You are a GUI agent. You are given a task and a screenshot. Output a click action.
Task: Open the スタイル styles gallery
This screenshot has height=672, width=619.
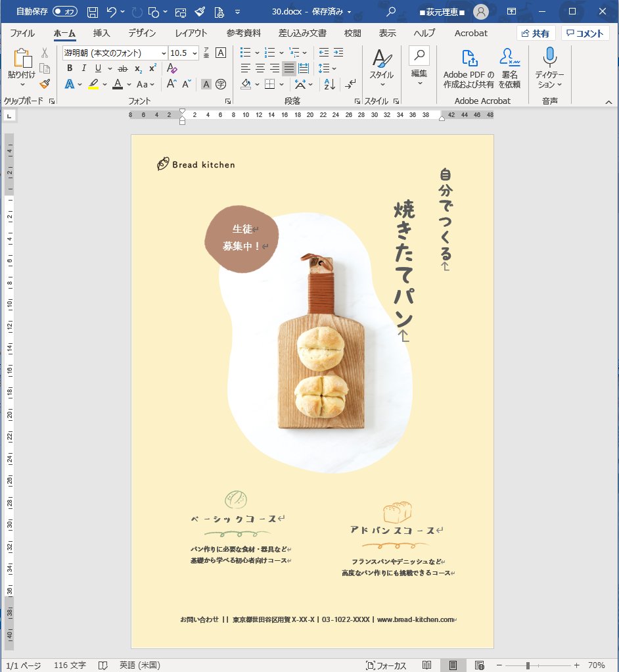pyautogui.click(x=382, y=67)
